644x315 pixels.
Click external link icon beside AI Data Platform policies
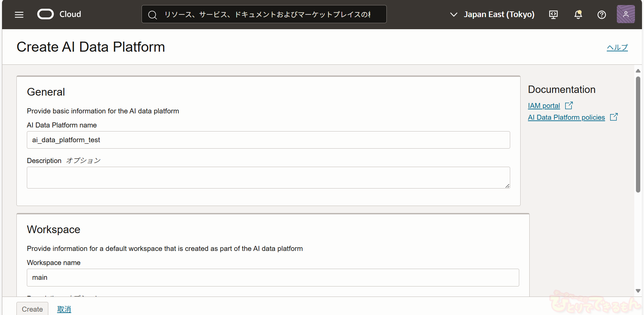[x=614, y=117]
